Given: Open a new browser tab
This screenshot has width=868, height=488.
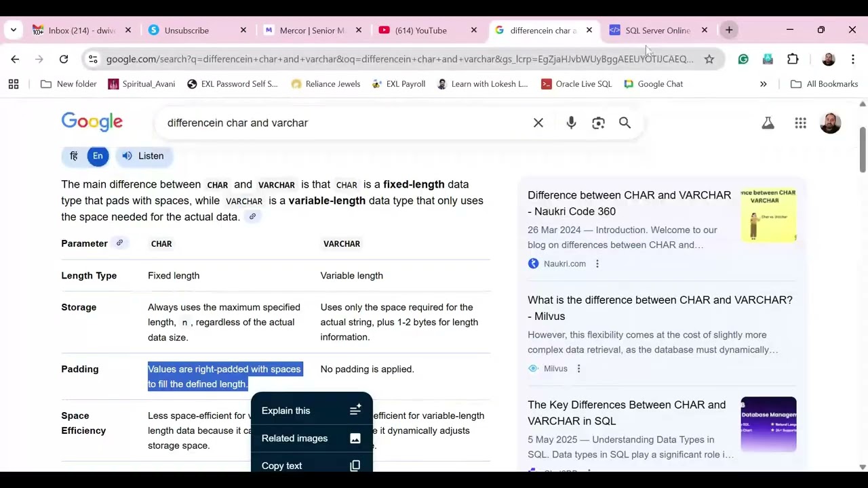Looking at the screenshot, I should coord(729,30).
